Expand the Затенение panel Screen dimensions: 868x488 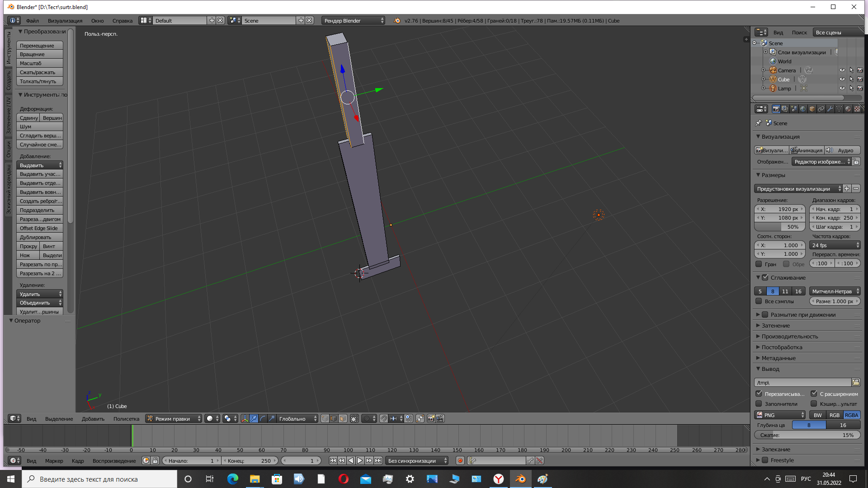tap(776, 325)
